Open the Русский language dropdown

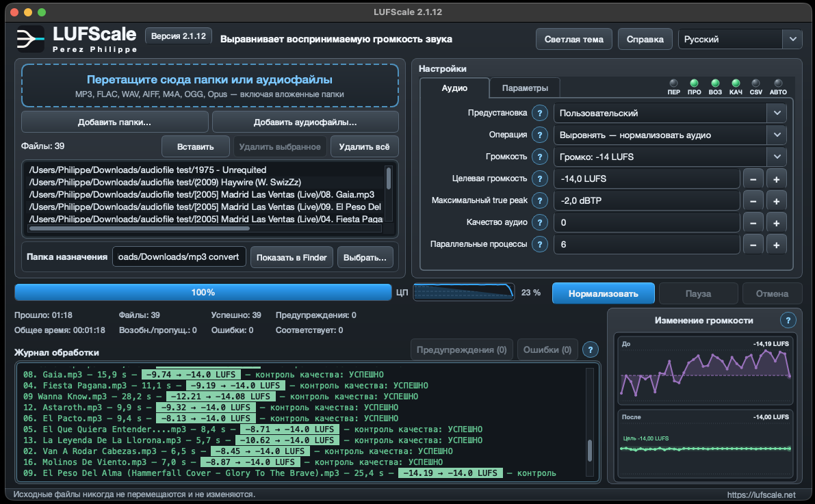point(740,39)
